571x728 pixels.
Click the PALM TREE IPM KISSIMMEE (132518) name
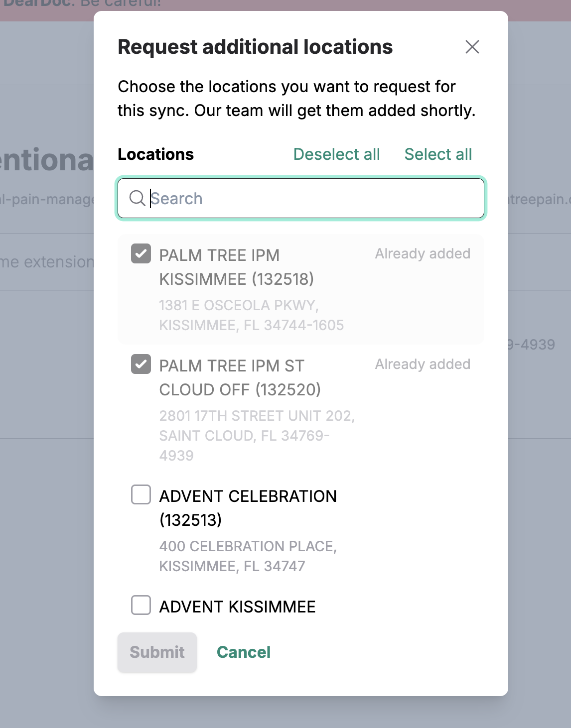tap(236, 267)
